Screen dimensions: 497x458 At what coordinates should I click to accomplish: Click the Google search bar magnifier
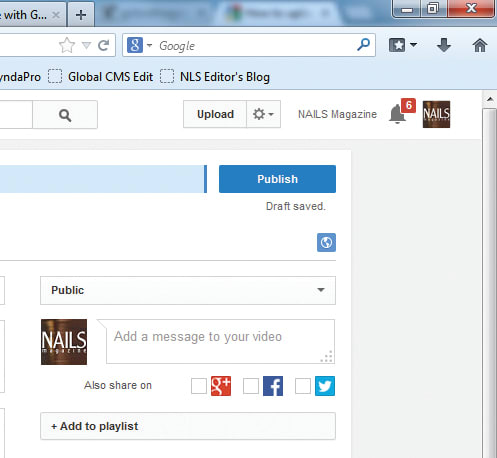point(363,44)
